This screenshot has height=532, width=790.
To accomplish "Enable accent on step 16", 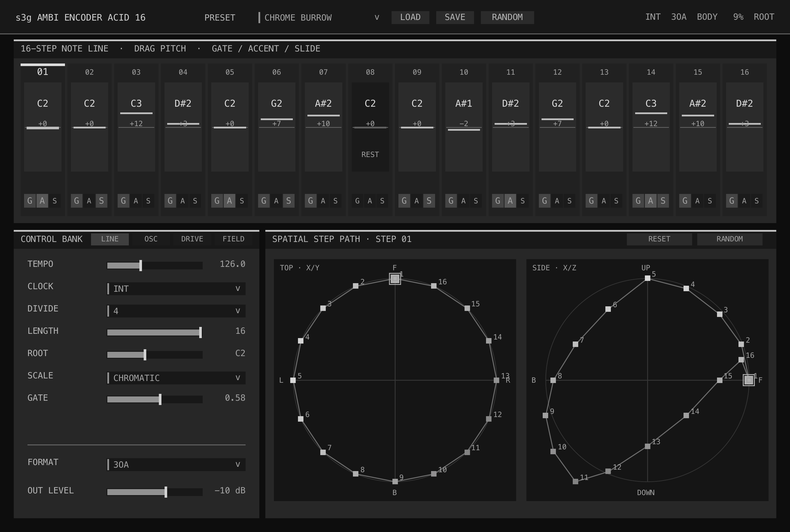I will click(744, 201).
